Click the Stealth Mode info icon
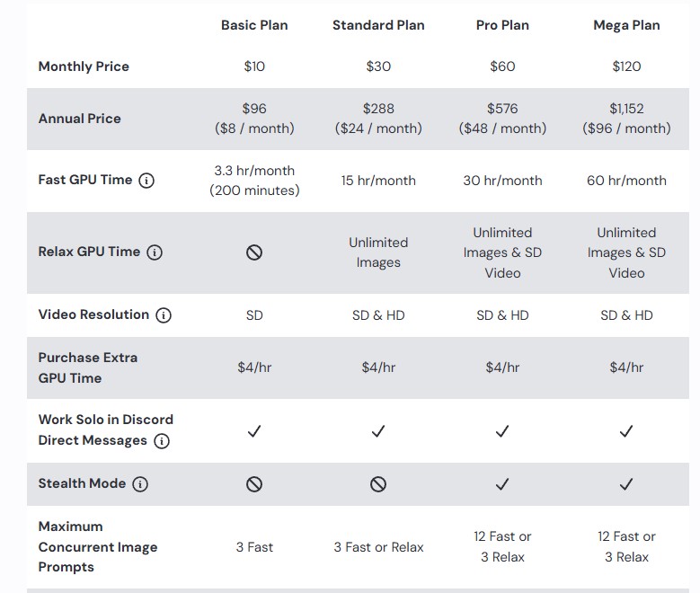 pyautogui.click(x=140, y=484)
